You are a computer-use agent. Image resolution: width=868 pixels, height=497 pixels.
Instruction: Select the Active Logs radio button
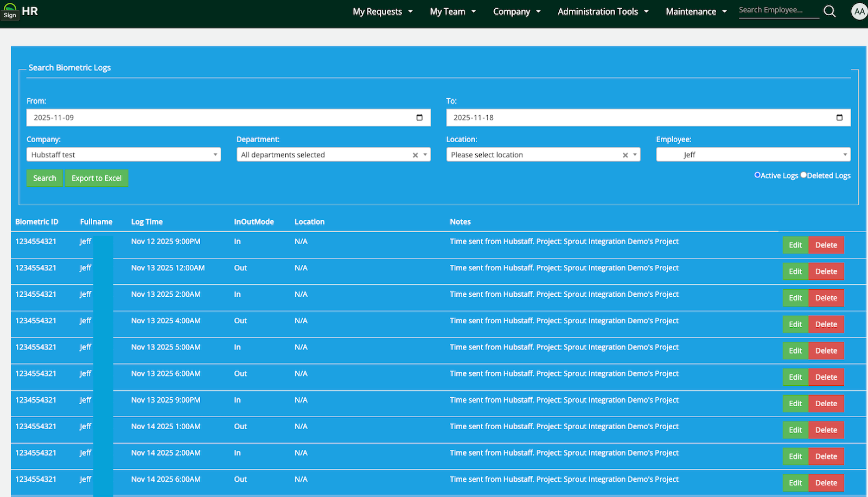757,175
